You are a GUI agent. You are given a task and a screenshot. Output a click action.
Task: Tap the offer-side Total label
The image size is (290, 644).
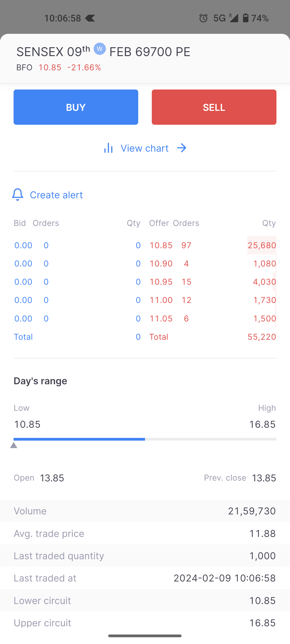pos(159,337)
